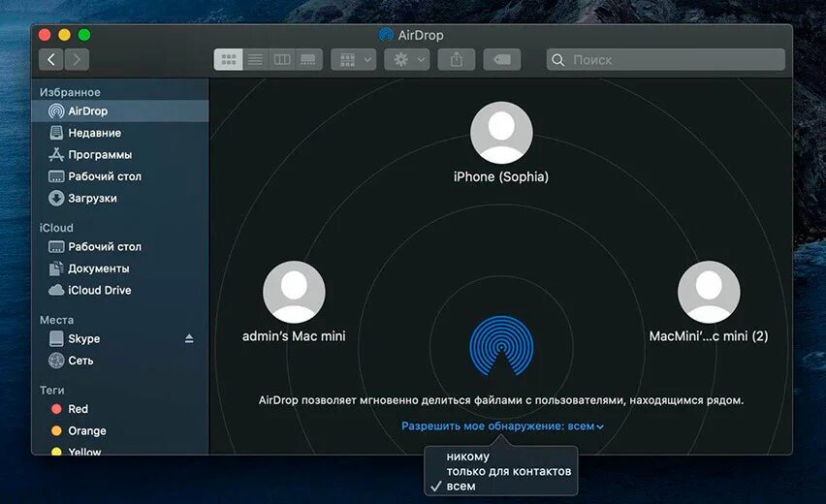Screen dimensions: 826x504
Task: Open Рабочий стол under iCloud
Action: coord(120,246)
